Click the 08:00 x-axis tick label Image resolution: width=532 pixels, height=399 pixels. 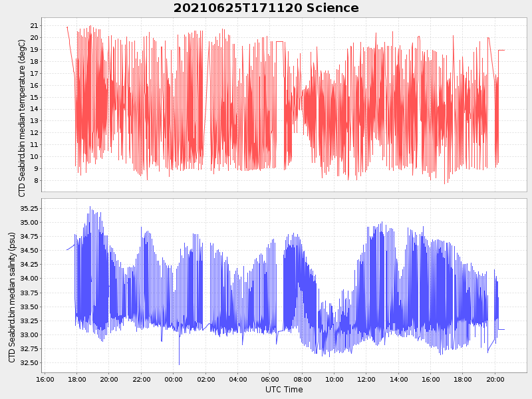point(302,379)
